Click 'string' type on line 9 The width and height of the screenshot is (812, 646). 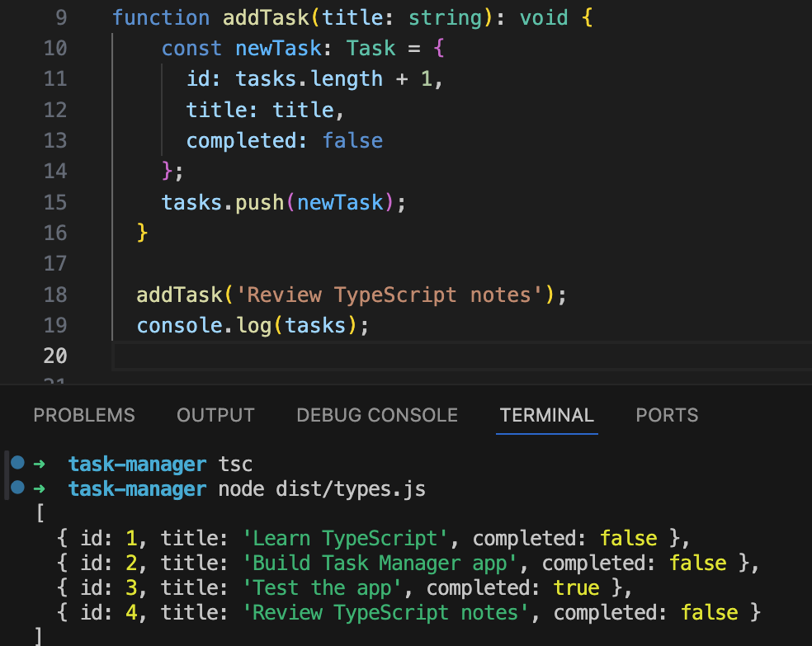click(446, 17)
